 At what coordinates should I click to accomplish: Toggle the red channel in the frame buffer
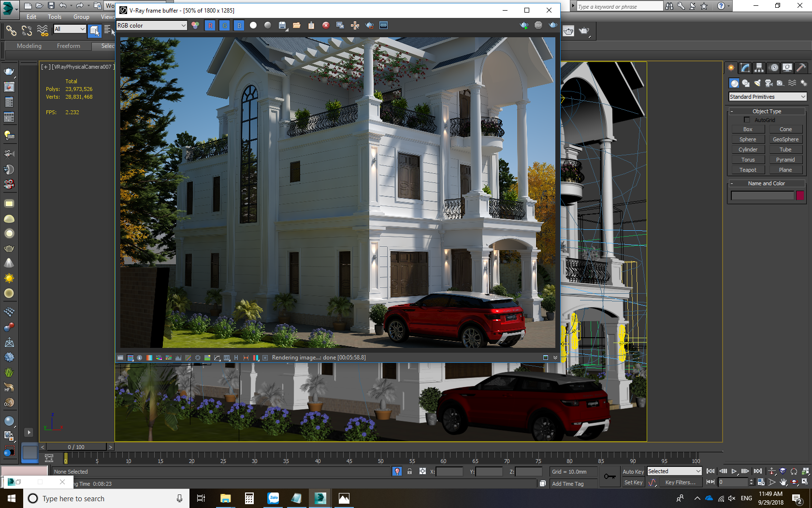click(x=210, y=25)
